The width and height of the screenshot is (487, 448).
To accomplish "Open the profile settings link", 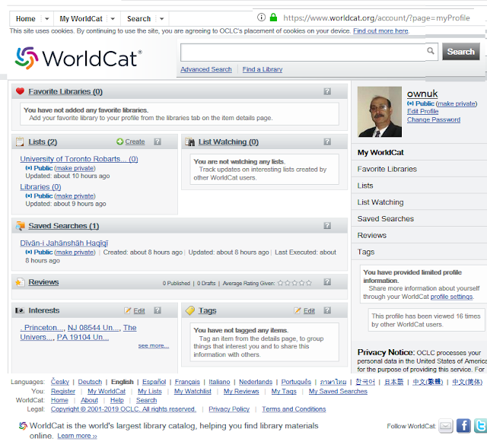I will (x=451, y=297).
